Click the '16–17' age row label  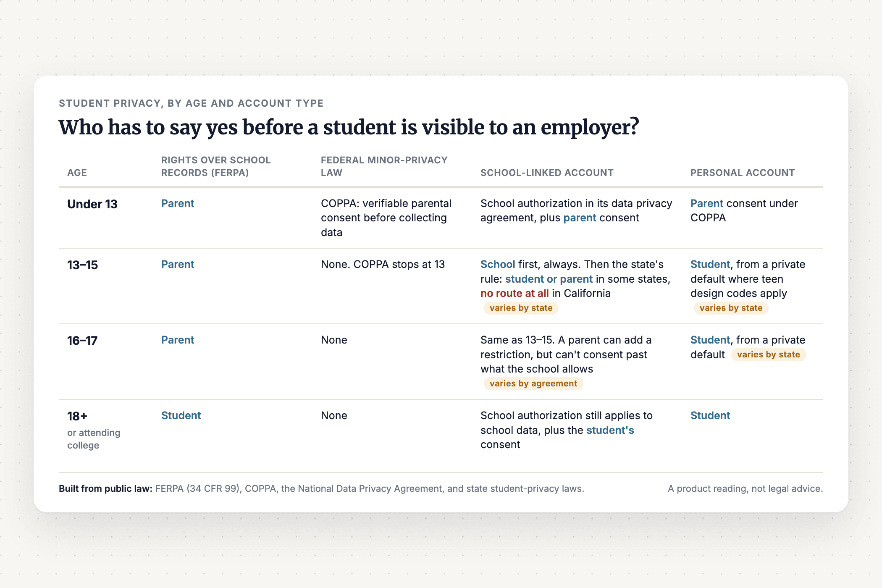click(82, 341)
